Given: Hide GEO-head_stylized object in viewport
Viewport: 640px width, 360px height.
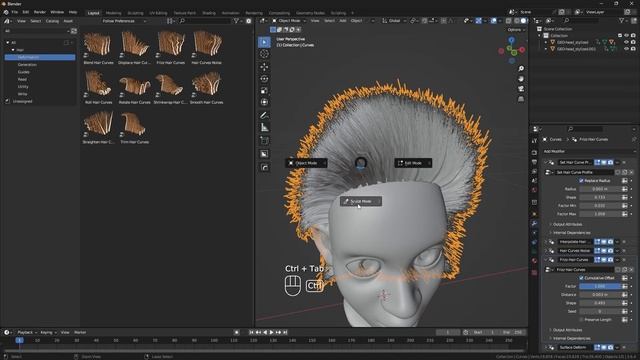Looking at the screenshot, I should pos(626,42).
